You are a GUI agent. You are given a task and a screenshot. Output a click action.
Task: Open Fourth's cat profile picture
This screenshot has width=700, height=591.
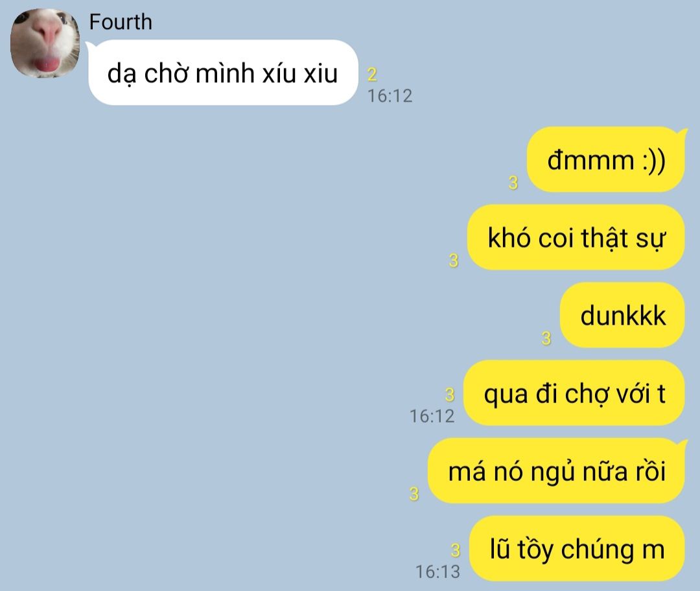coord(45,43)
